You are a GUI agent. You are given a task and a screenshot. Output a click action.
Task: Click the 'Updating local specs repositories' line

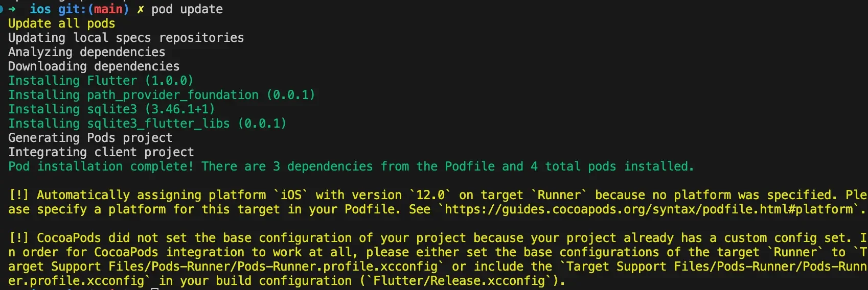tap(126, 38)
